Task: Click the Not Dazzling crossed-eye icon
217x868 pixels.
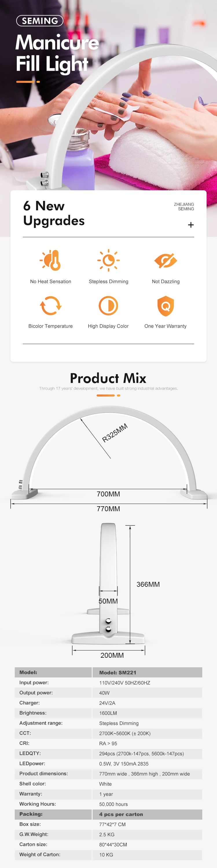Action: click(165, 260)
